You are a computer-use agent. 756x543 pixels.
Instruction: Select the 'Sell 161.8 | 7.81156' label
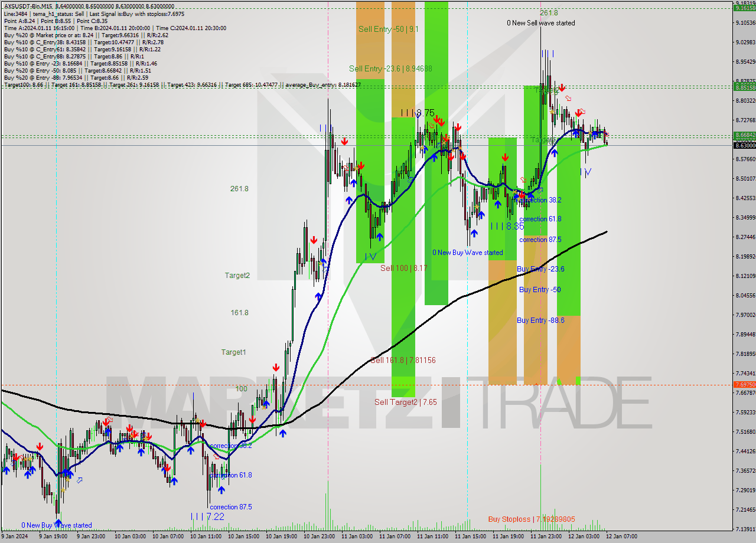point(403,360)
